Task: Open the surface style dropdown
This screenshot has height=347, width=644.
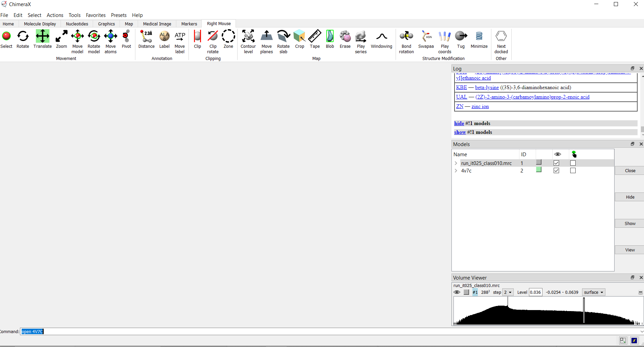Action: coord(593,292)
